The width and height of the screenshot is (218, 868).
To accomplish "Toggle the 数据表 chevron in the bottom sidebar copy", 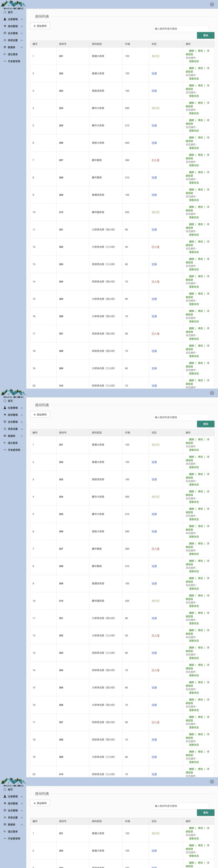I will [x=22, y=825].
